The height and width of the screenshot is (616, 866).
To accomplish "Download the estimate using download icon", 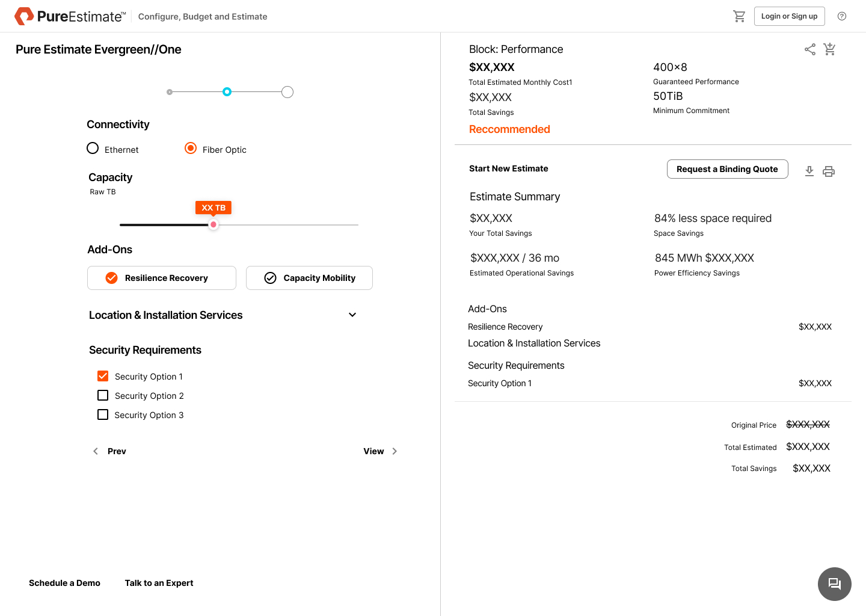I will click(x=809, y=171).
